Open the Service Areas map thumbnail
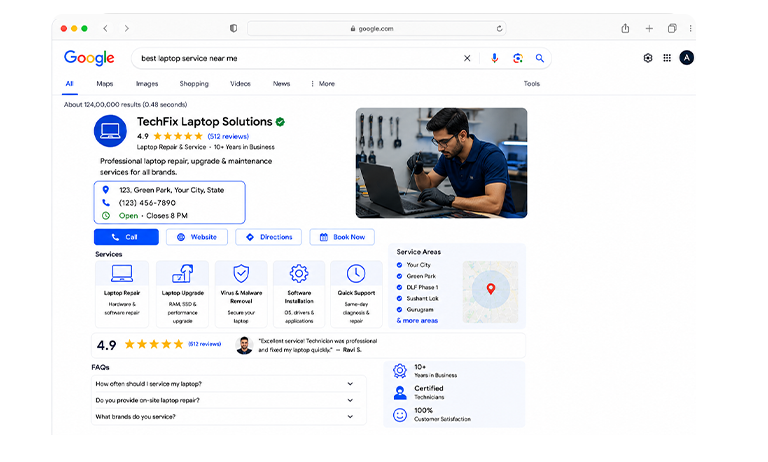The image size is (768, 462). [490, 292]
